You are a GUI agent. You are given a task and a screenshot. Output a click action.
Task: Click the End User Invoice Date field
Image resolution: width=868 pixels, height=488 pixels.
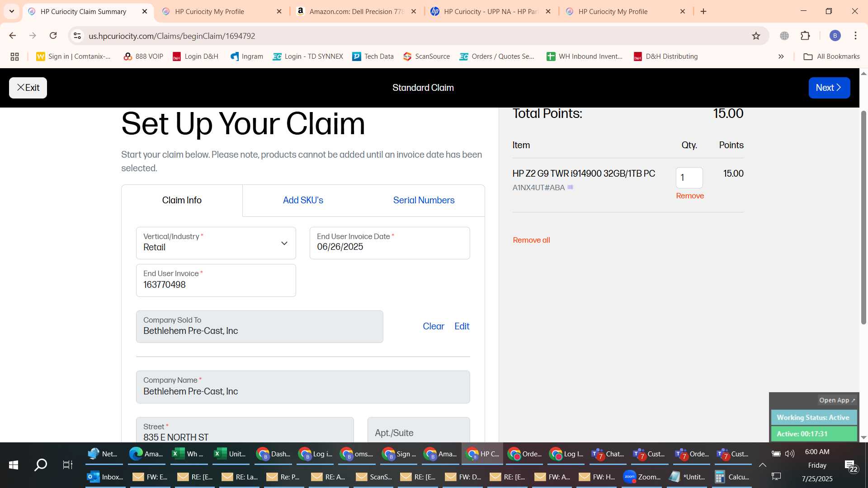click(390, 243)
